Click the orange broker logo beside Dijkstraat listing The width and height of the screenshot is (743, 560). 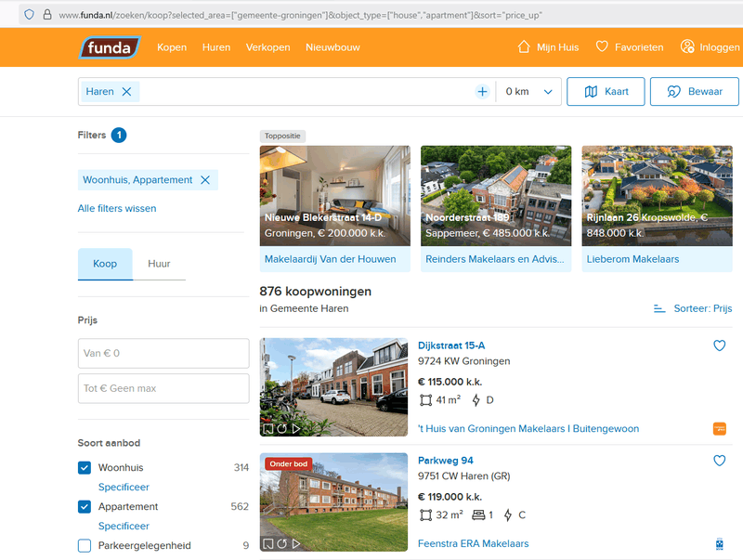coord(720,429)
